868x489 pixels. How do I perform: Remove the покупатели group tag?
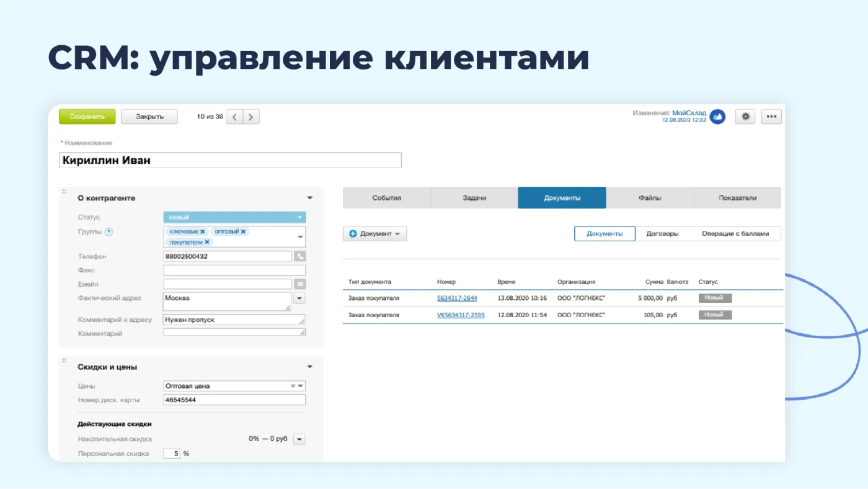[207, 242]
